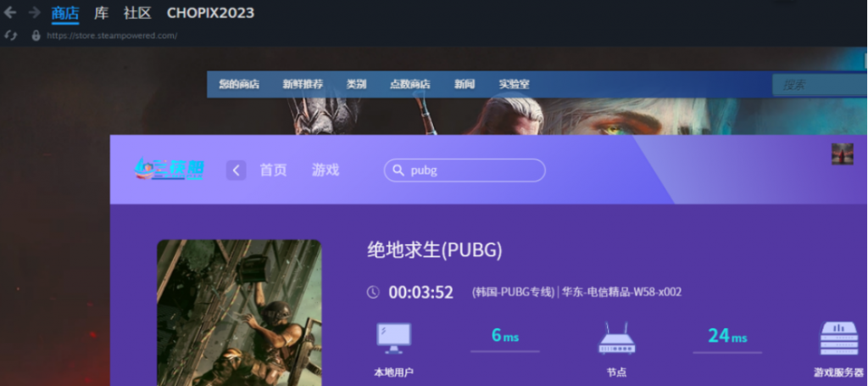Open the CHOPIX2023 profile menu
Image resolution: width=868 pixels, height=386 pixels.
click(x=210, y=13)
